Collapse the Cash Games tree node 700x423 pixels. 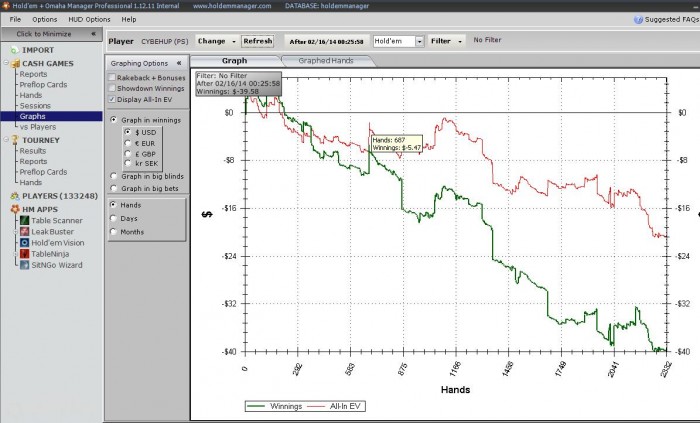point(6,63)
